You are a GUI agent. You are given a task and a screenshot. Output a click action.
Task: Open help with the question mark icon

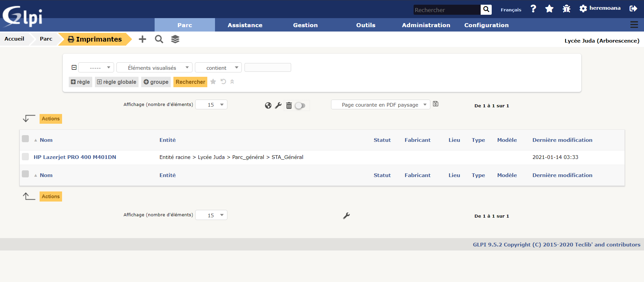[x=533, y=9]
